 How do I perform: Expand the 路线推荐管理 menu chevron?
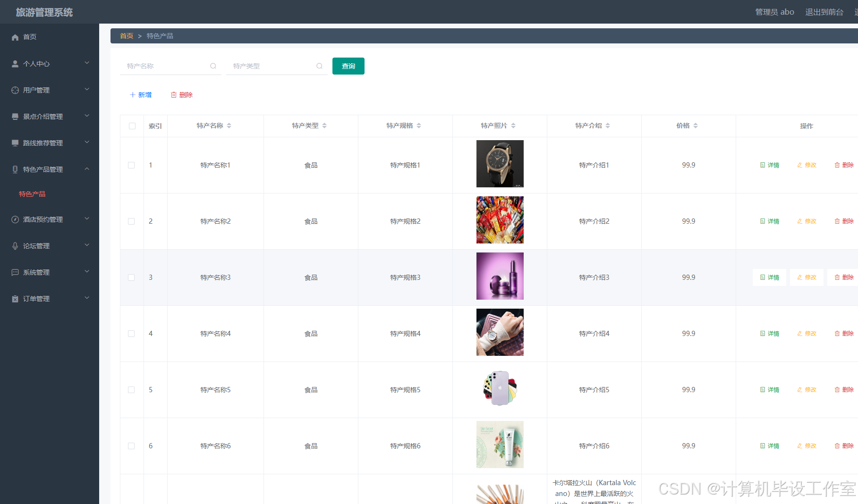pyautogui.click(x=87, y=142)
